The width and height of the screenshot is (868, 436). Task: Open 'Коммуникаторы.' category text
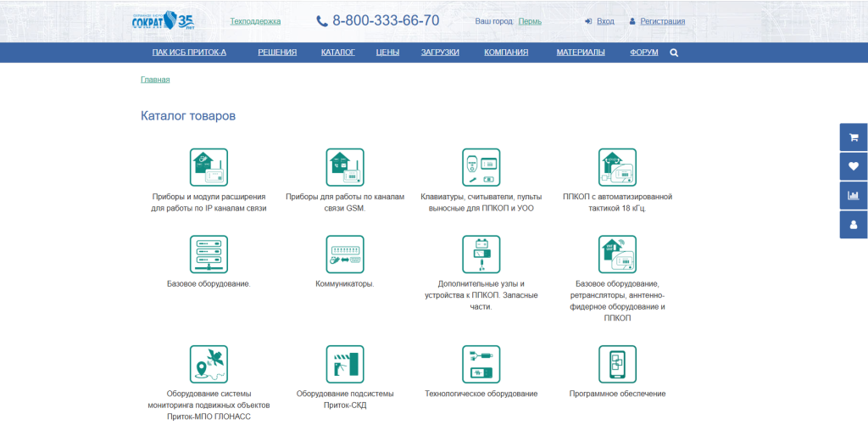[345, 284]
